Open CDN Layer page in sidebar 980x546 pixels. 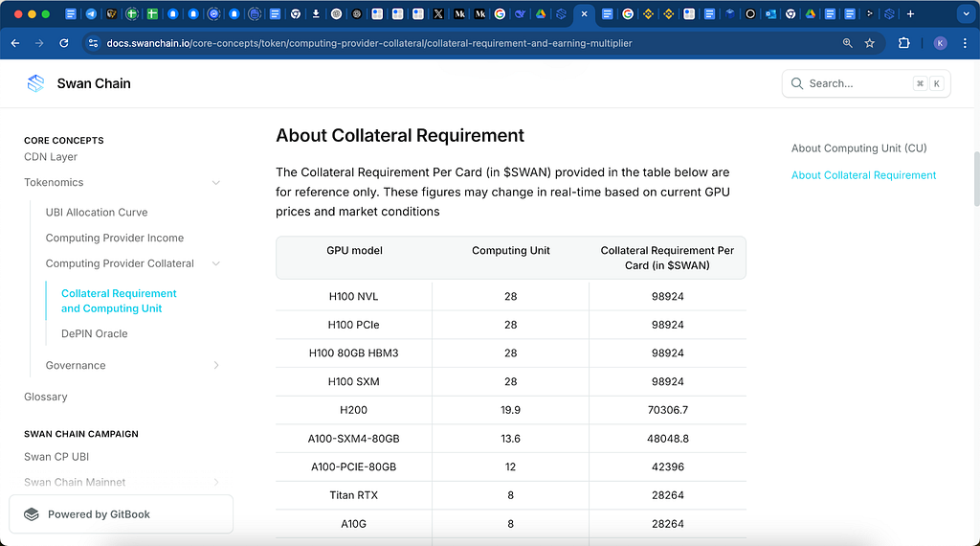51,157
